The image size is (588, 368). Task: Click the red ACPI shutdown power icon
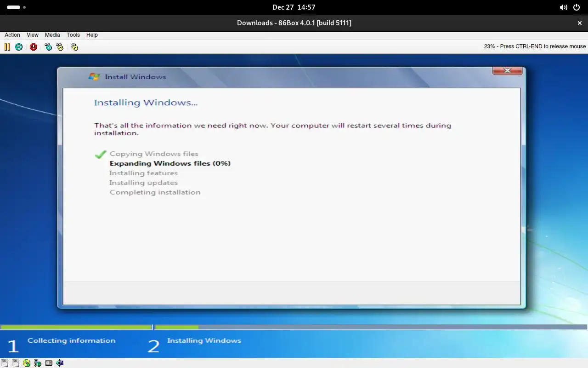[34, 47]
